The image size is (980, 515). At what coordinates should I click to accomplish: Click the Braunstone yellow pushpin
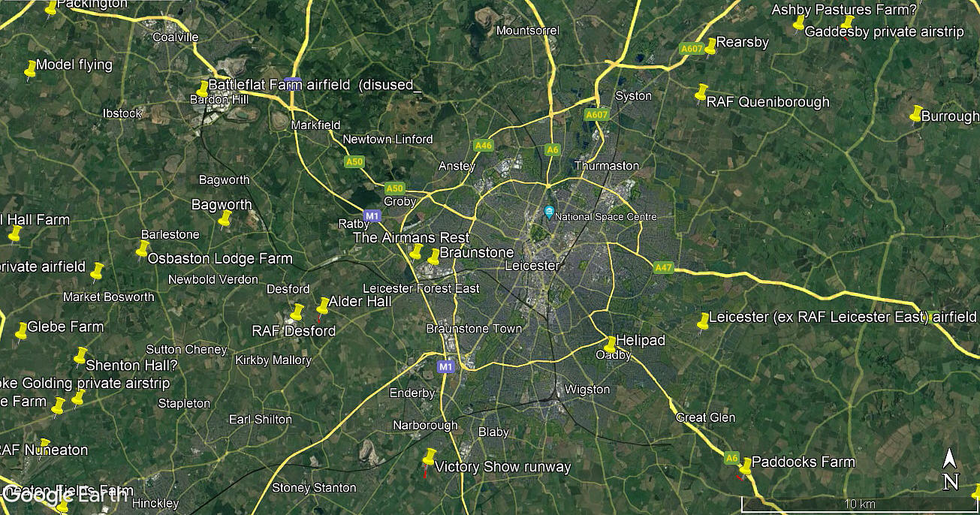tap(433, 257)
